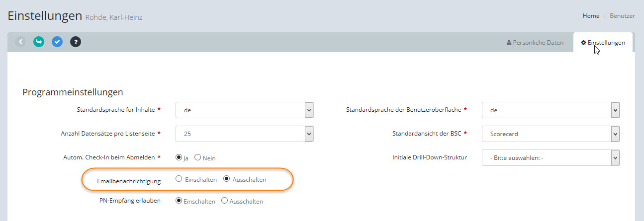Switch to the Persönliche Daten tab

click(x=535, y=43)
